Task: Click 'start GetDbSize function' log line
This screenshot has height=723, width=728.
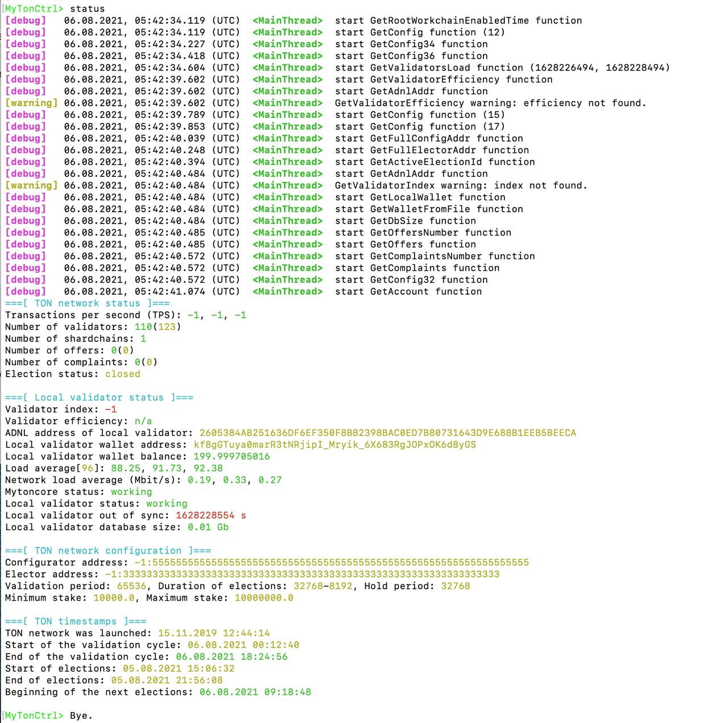Action: coord(406,221)
